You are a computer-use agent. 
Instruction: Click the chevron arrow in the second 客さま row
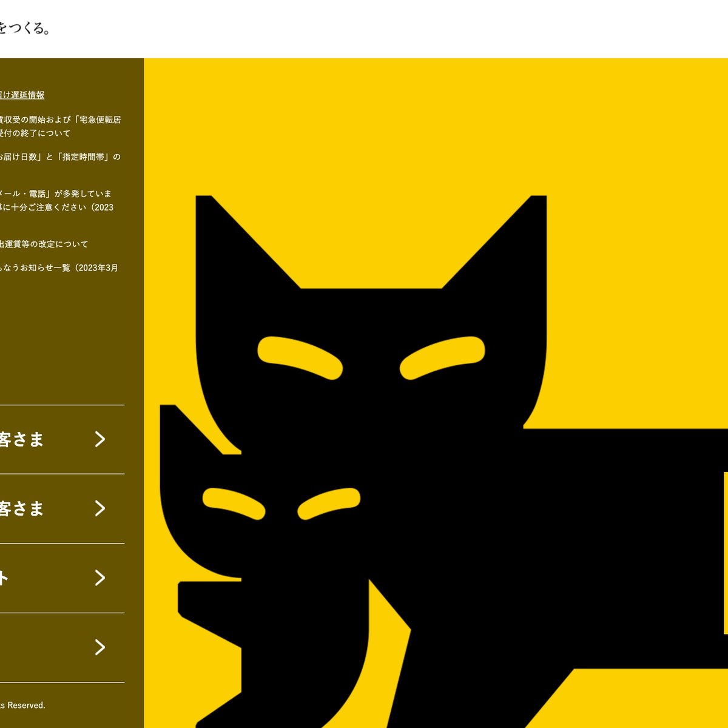tap(100, 508)
